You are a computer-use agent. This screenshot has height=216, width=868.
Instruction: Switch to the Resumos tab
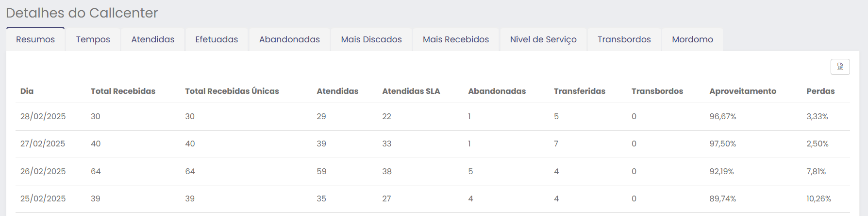[x=35, y=39]
